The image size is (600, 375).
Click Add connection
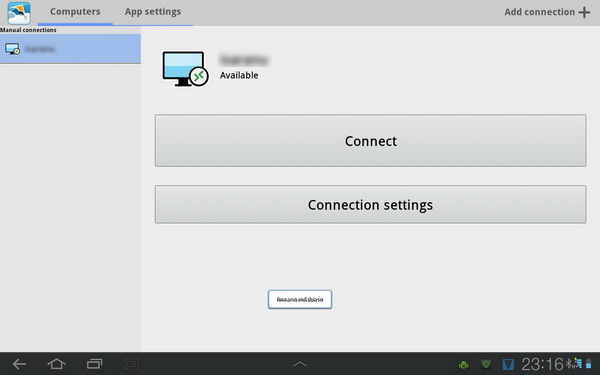click(547, 12)
